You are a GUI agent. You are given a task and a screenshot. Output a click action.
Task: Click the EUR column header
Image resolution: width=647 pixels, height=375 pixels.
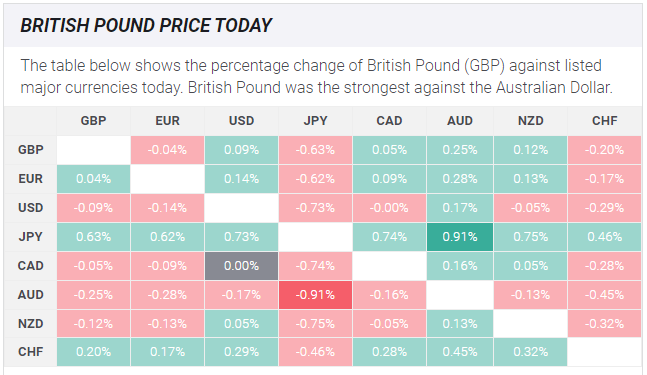pyautogui.click(x=168, y=121)
